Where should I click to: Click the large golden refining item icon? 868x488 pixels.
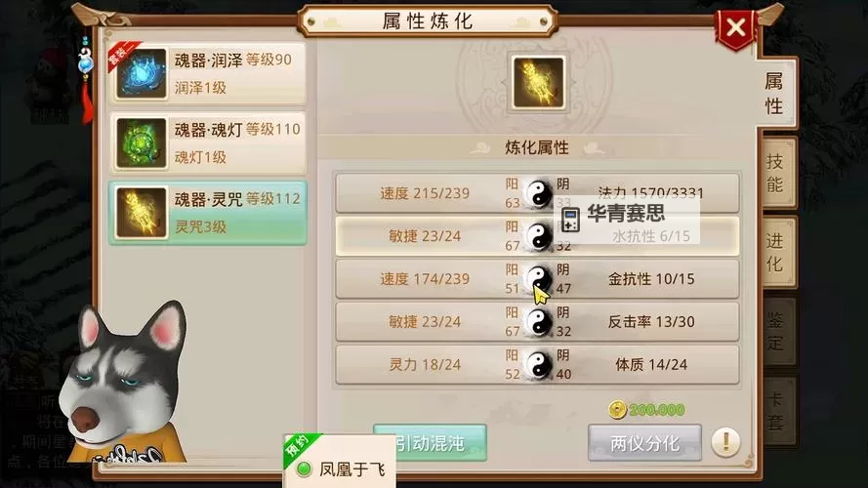point(538,82)
